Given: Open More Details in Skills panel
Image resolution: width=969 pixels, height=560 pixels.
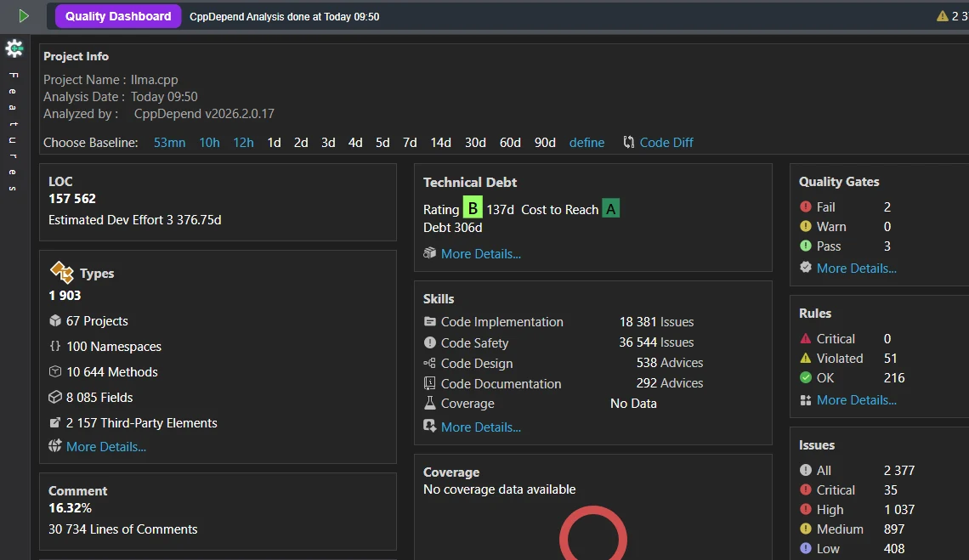Looking at the screenshot, I should pyautogui.click(x=481, y=427).
